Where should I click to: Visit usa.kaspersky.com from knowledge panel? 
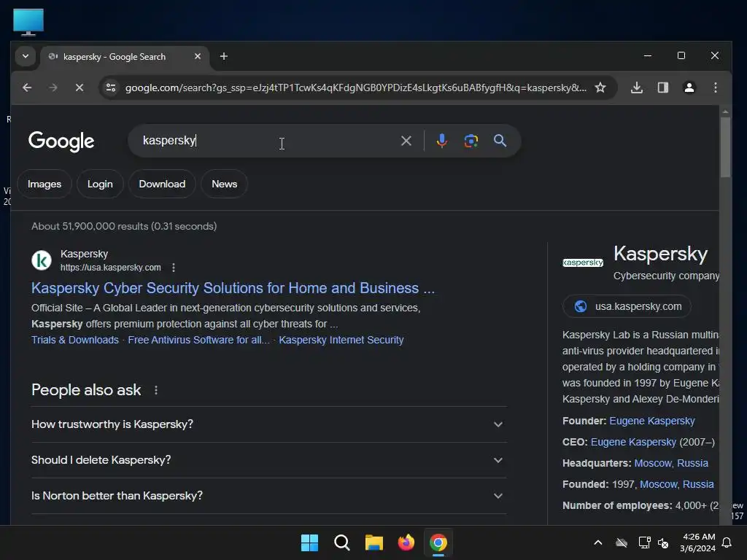coord(627,306)
